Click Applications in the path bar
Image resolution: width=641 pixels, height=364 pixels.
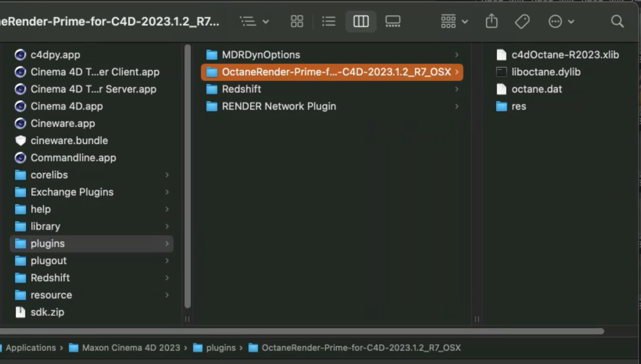(30, 348)
